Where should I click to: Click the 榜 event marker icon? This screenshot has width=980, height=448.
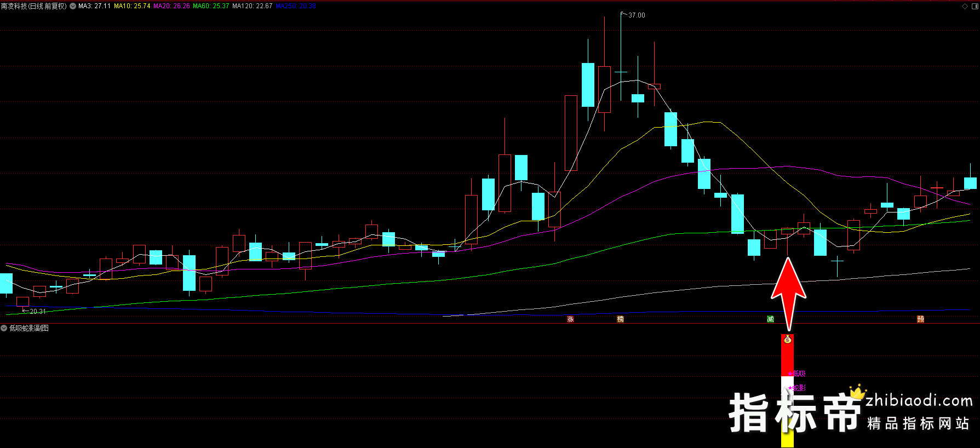pyautogui.click(x=620, y=319)
